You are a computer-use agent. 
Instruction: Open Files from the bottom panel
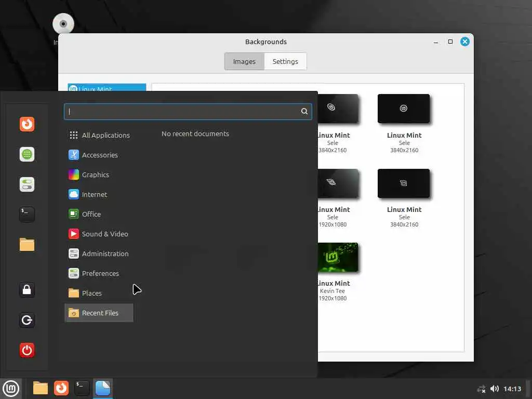(x=41, y=388)
